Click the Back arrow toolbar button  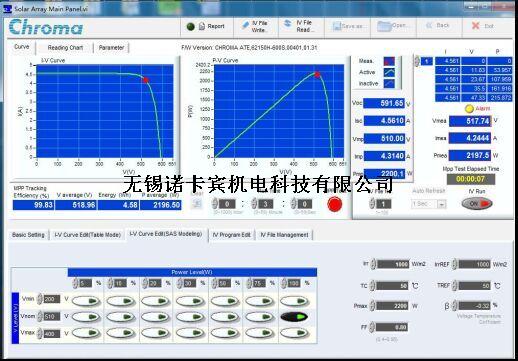(x=429, y=25)
